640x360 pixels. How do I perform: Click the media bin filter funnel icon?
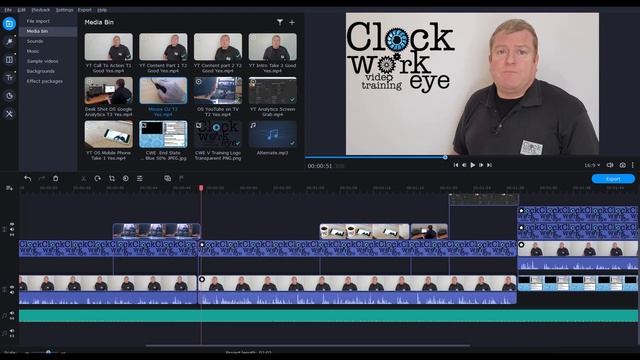[280, 22]
